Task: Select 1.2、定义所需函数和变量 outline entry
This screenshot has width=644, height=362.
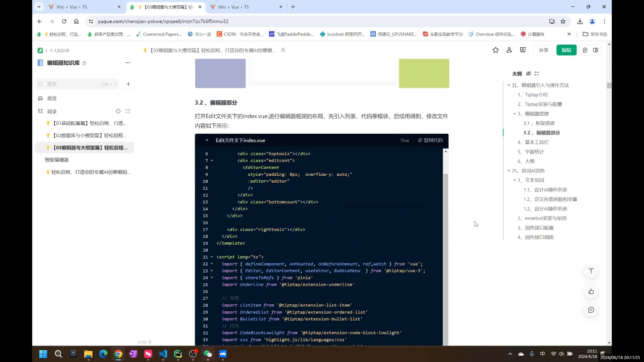Action: pyautogui.click(x=550, y=199)
